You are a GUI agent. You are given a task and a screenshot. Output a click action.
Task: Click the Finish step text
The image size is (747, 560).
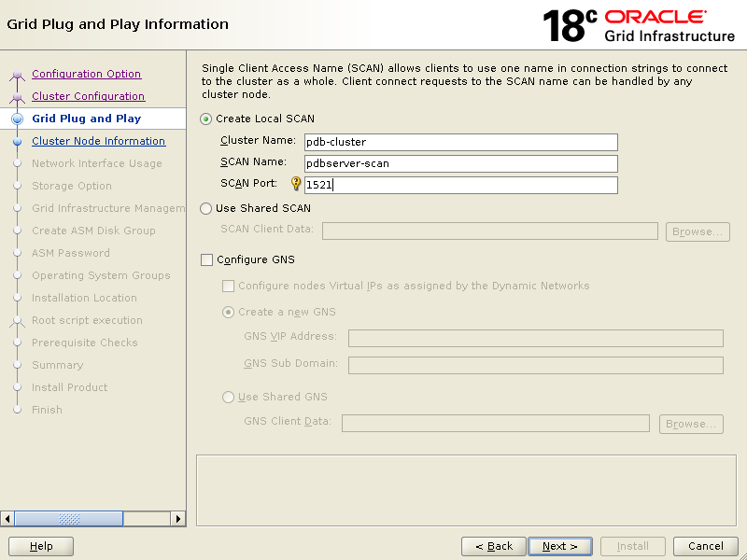tap(47, 410)
